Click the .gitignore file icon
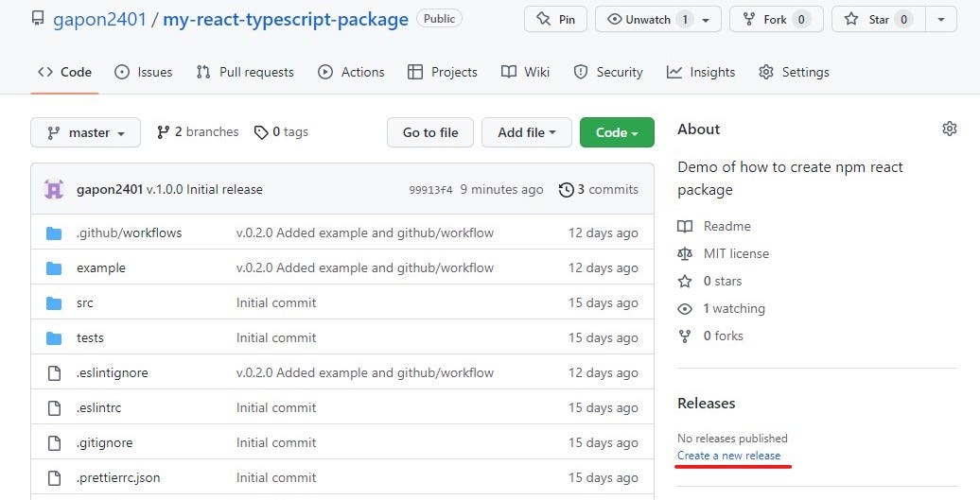The image size is (980, 500). click(54, 442)
